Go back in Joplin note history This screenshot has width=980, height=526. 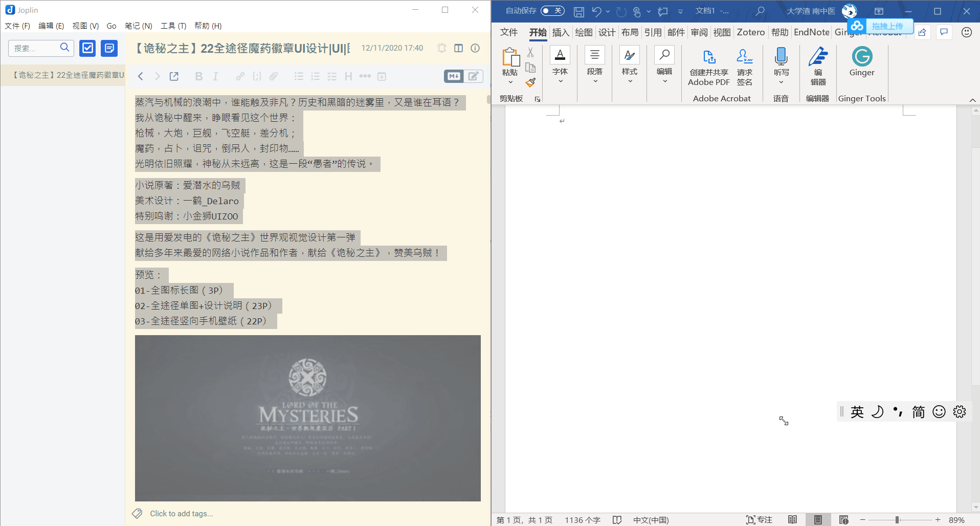point(141,76)
